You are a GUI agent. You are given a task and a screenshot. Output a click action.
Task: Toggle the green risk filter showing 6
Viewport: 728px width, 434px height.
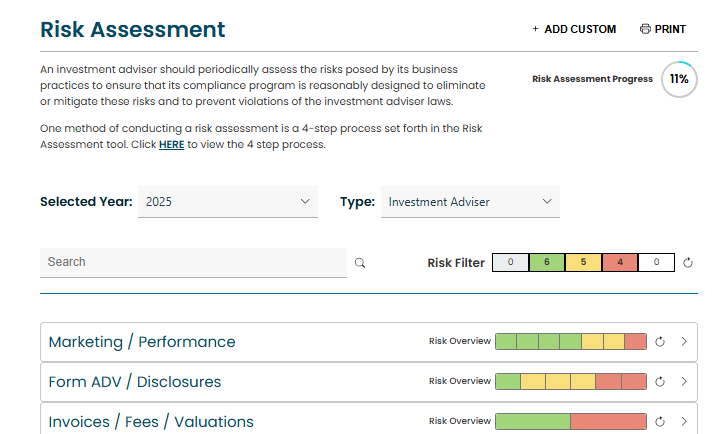pos(546,263)
